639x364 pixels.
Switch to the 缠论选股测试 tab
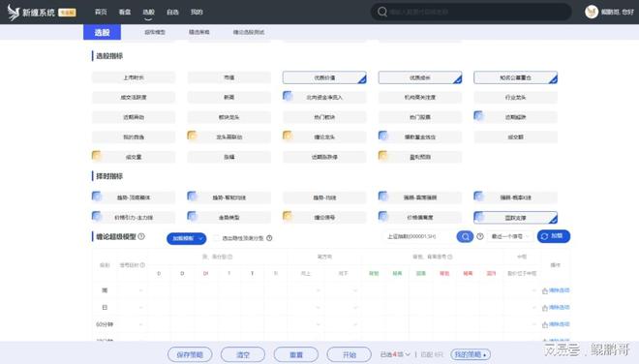249,32
